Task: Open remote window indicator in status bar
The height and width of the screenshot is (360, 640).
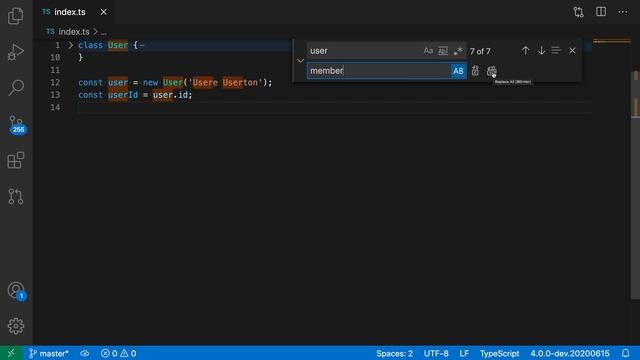Action: click(11, 353)
